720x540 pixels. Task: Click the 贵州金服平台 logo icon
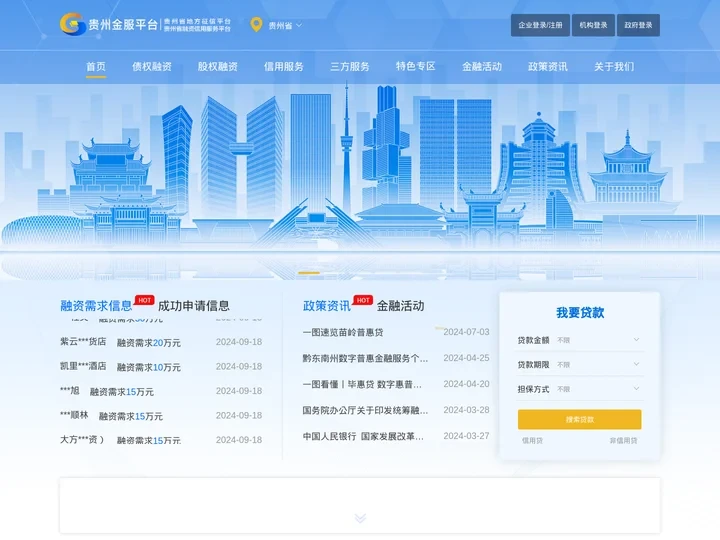pos(73,24)
